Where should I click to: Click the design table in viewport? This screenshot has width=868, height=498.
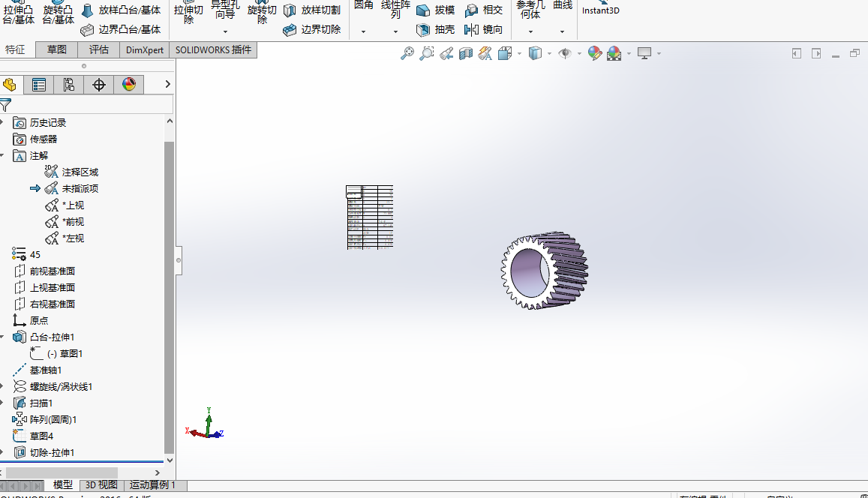pyautogui.click(x=370, y=217)
